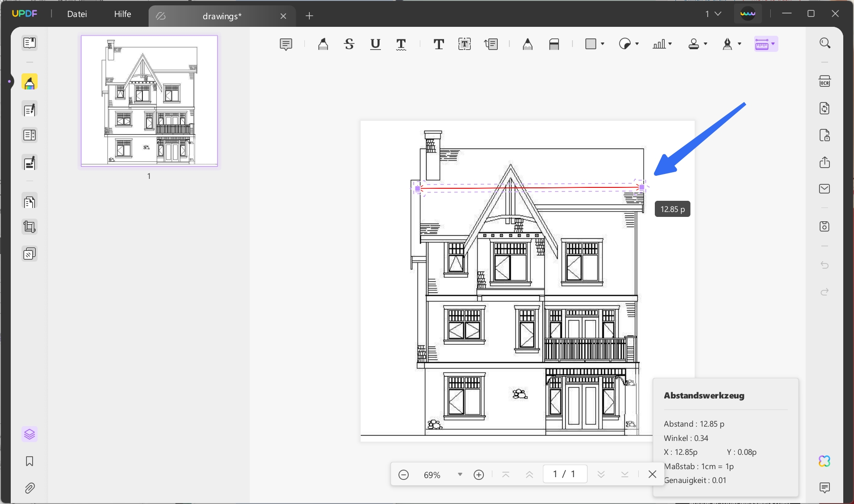Viewport: 854px width, 504px height.
Task: Choose the strikethrough text tool
Action: 349,44
